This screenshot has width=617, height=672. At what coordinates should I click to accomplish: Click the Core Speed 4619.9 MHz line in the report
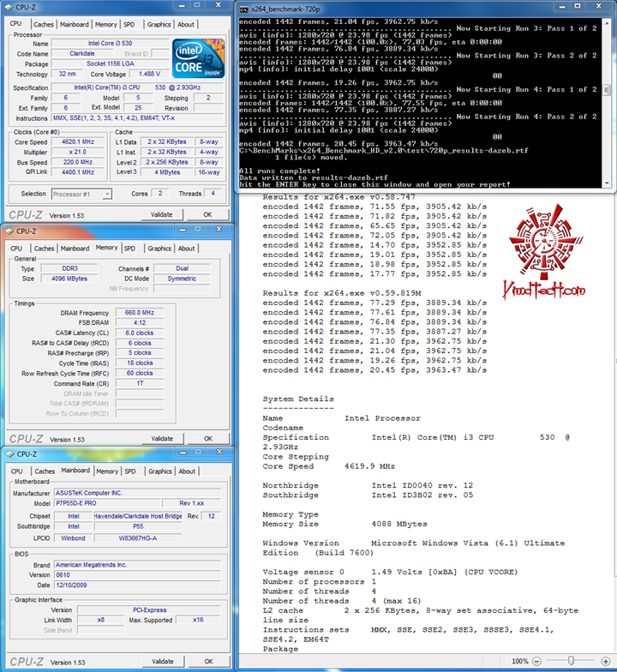tap(329, 466)
